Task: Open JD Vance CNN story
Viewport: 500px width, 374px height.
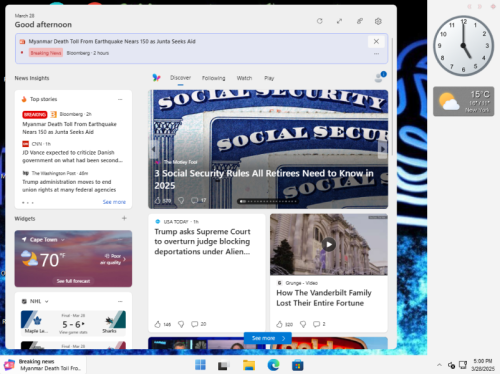Action: coord(72,156)
